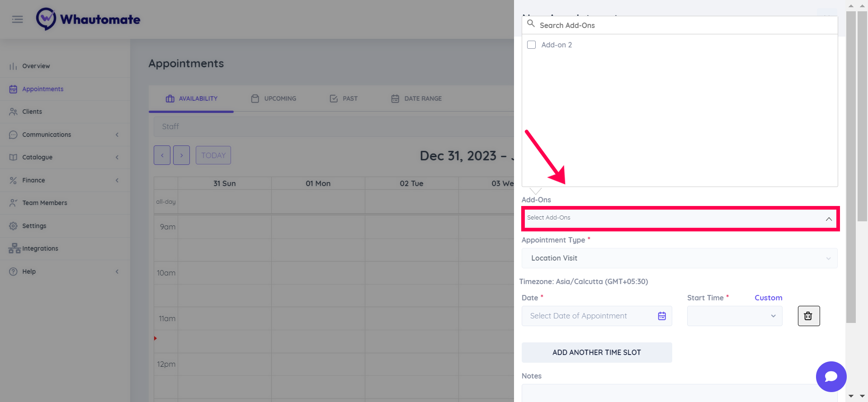Switch to the Date Range tab
The image size is (868, 402).
[x=416, y=98]
